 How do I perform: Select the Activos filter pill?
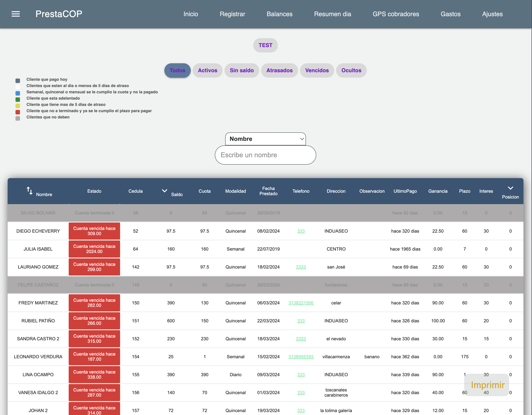(207, 70)
